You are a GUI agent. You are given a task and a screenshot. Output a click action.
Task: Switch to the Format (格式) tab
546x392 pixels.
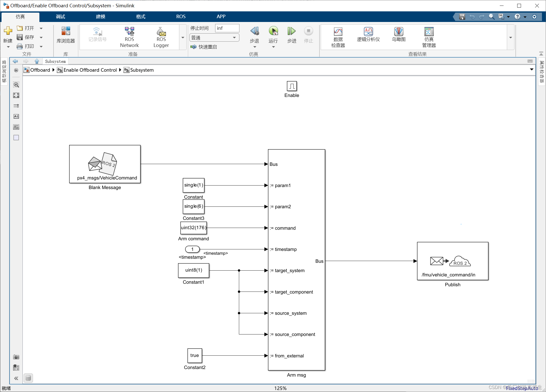(141, 17)
